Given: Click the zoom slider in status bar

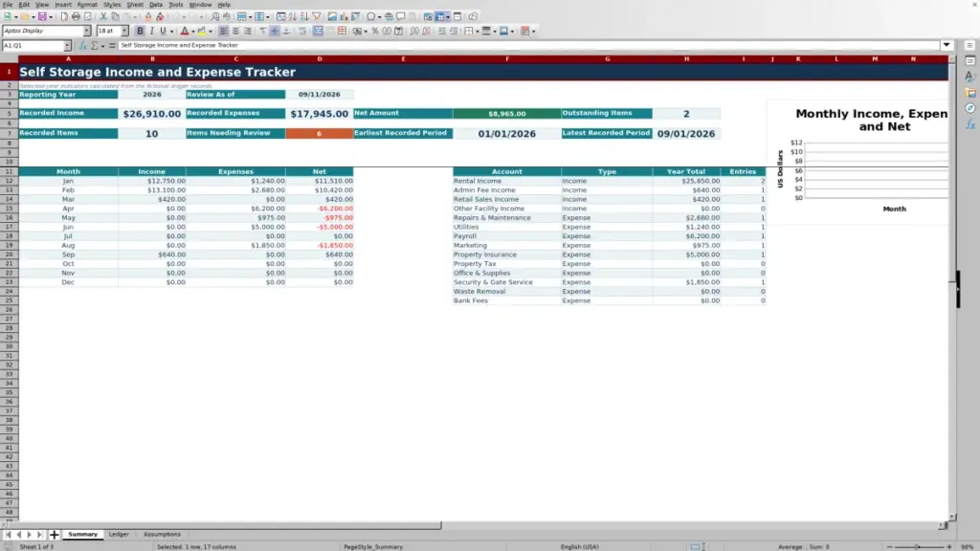Looking at the screenshot, I should (x=920, y=546).
